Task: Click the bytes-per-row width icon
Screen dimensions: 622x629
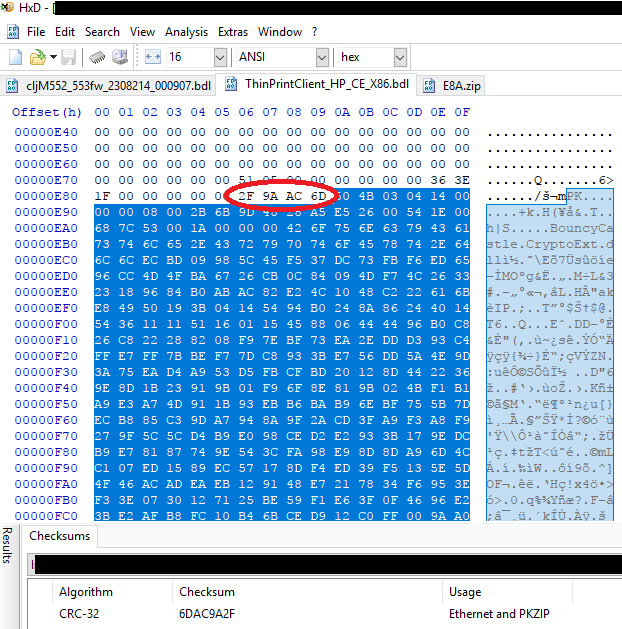Action: click(153, 58)
